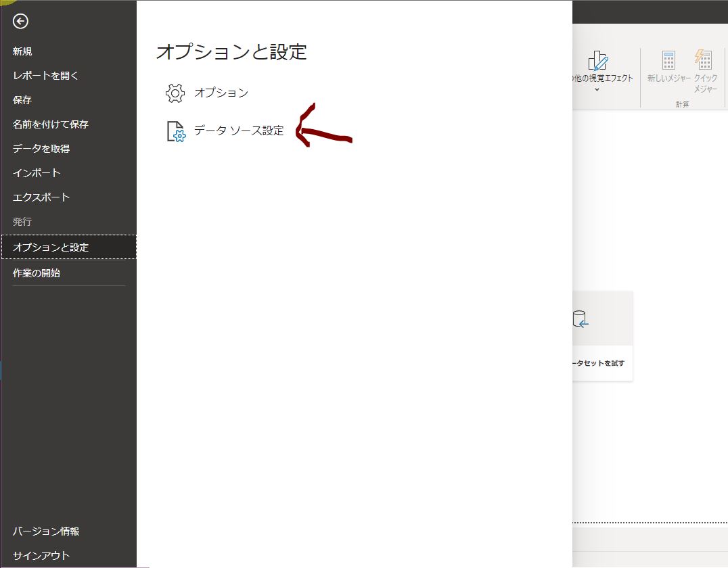The image size is (728, 568).
Task: Click the データ ソース設定 document-gear icon
Action: tap(175, 131)
